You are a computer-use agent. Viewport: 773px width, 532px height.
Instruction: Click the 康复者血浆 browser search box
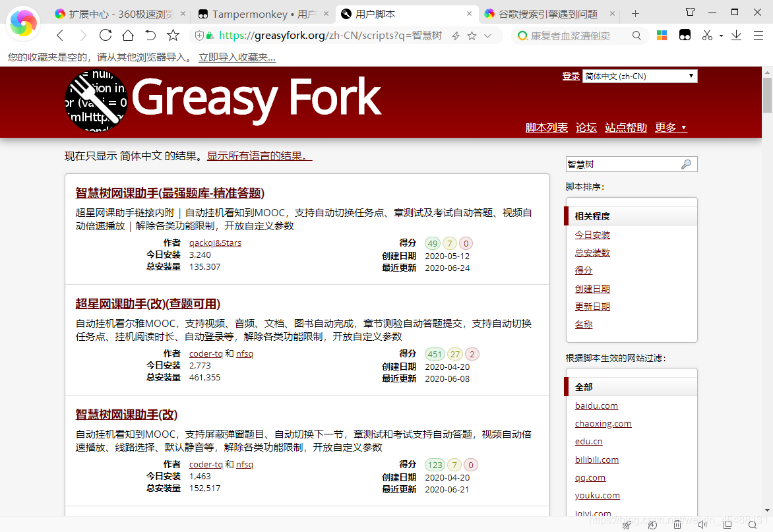click(571, 36)
